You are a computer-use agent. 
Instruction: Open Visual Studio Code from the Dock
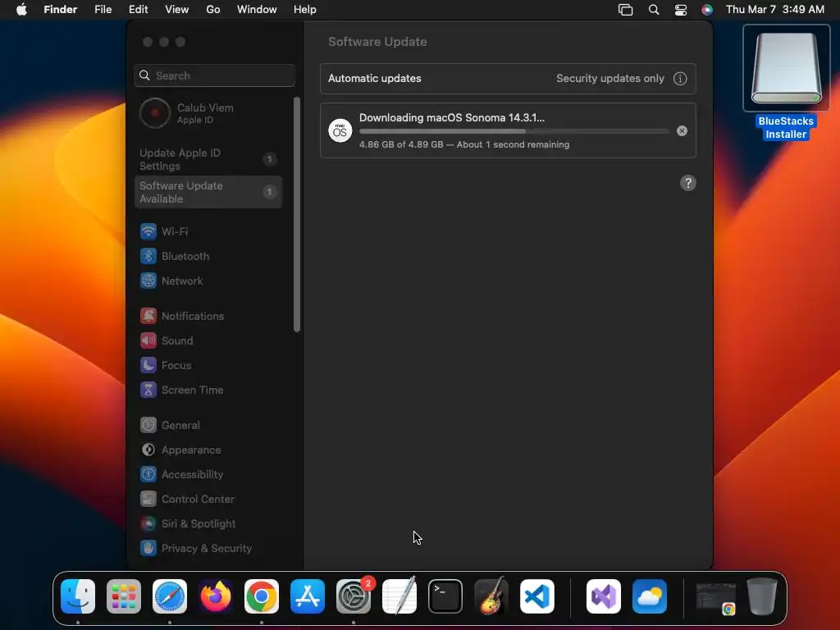(536, 596)
